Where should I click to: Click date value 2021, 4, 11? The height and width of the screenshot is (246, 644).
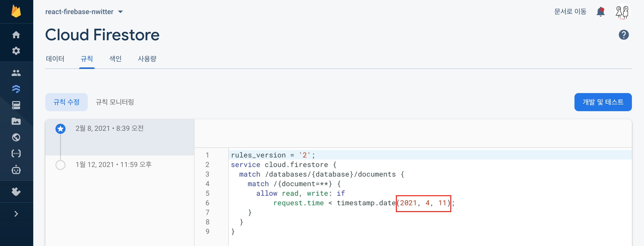(x=423, y=203)
